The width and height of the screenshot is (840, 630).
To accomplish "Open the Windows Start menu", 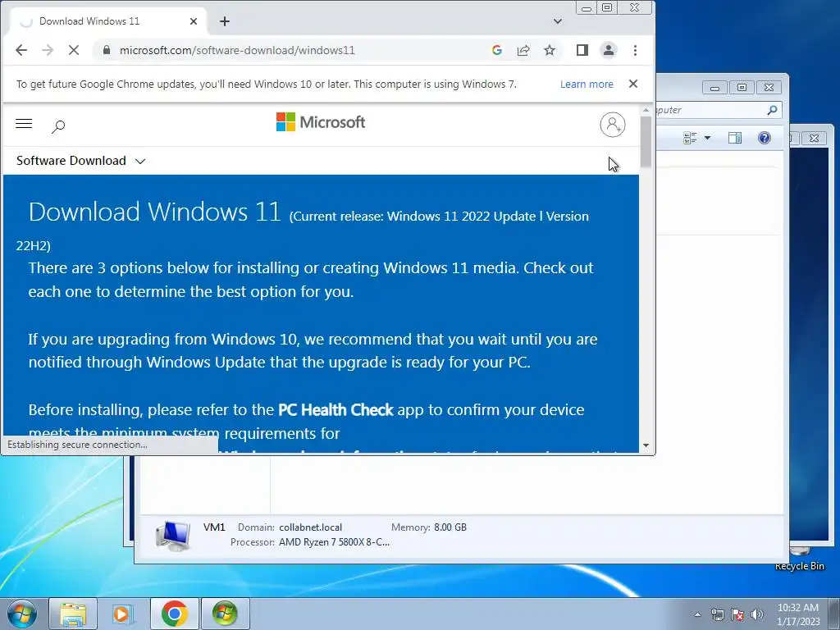I will (x=22, y=614).
